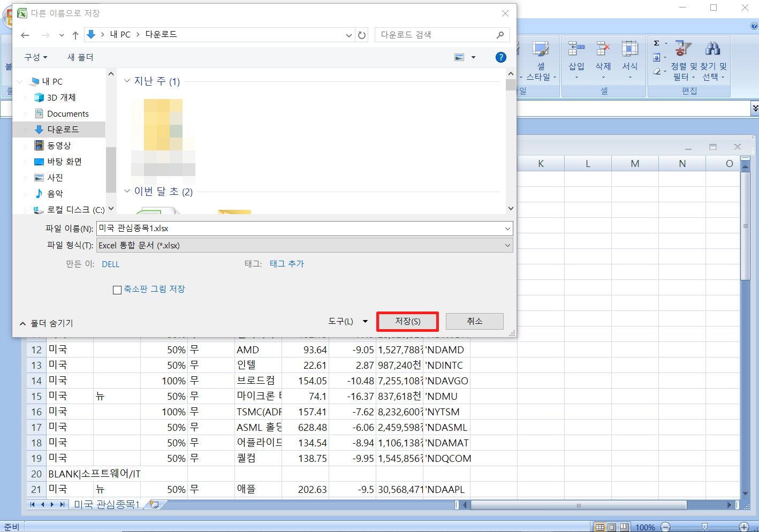Collapse the 지난 주 file group
The height and width of the screenshot is (532, 759).
pyautogui.click(x=127, y=81)
